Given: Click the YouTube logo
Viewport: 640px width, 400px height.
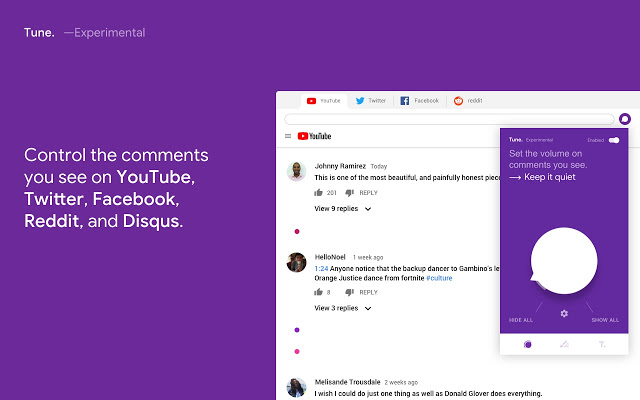Looking at the screenshot, I should coord(314,136).
